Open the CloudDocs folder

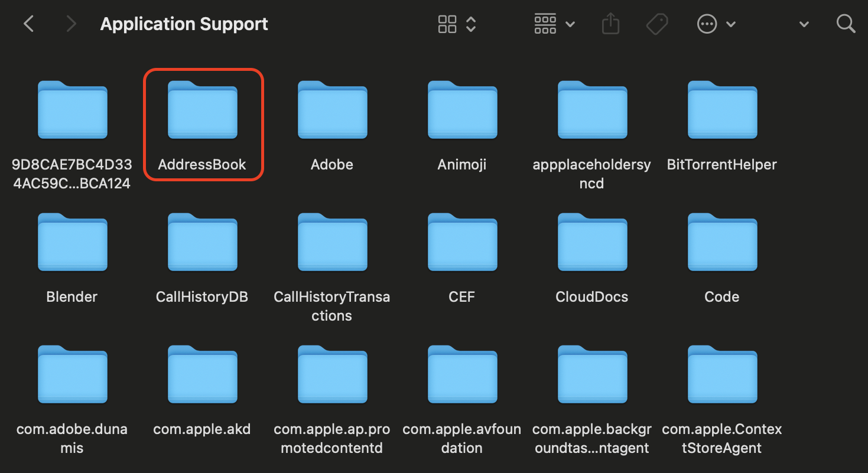591,242
